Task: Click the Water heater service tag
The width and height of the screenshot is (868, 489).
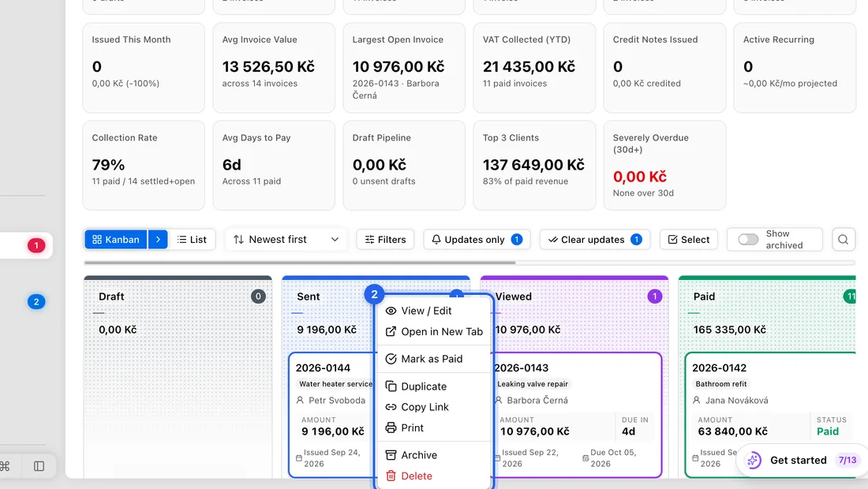Action: click(335, 384)
